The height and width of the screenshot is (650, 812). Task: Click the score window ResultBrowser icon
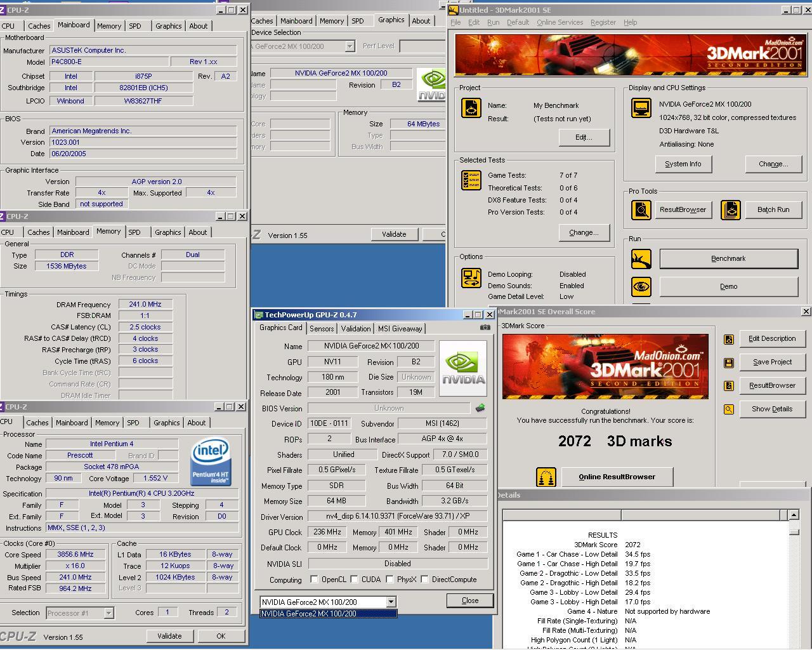pyautogui.click(x=729, y=386)
